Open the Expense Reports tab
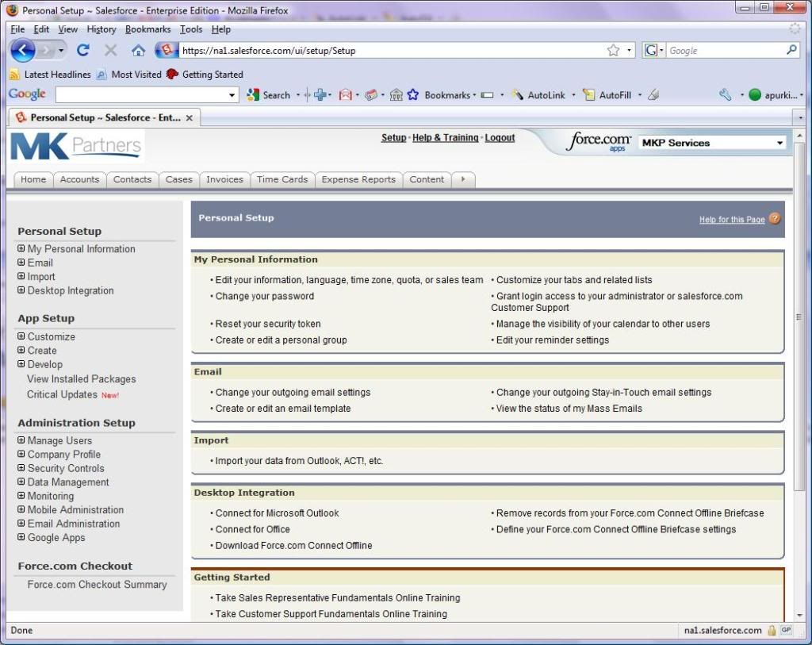Screen dimensions: 812x645 pos(358,179)
